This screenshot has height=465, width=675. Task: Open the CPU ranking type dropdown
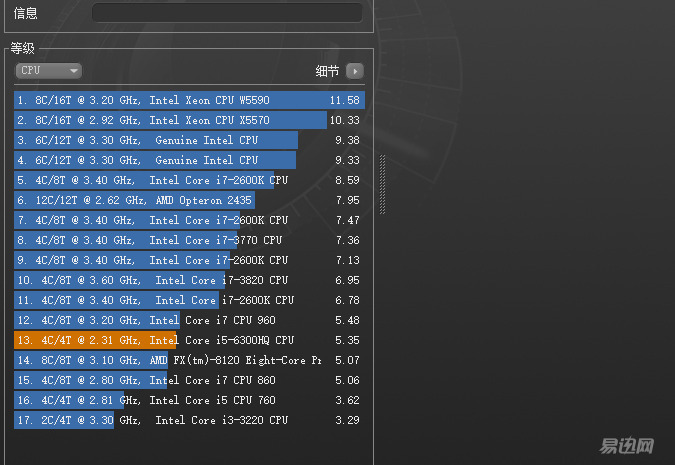(x=48, y=71)
